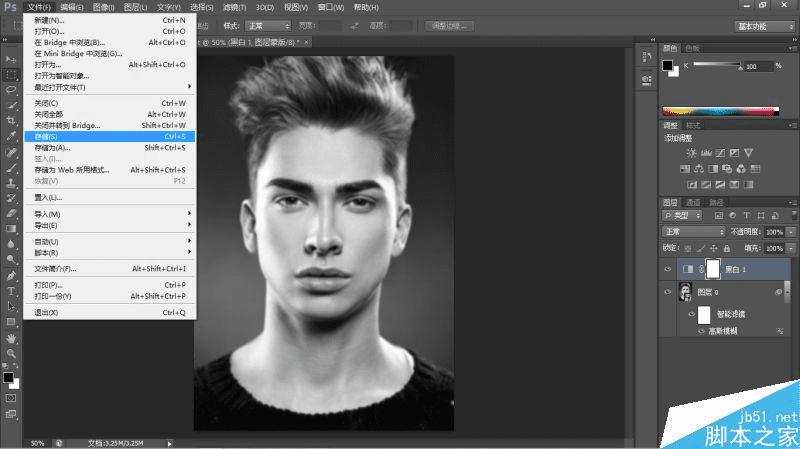Image resolution: width=800 pixels, height=449 pixels.
Task: Click the 调整边缘 button in options bar
Action: tap(449, 25)
